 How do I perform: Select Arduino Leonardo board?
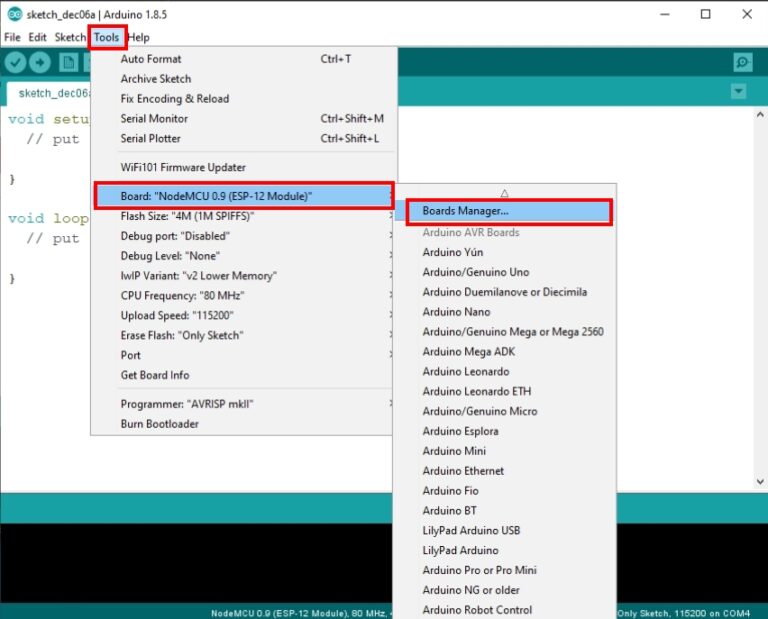(505, 372)
